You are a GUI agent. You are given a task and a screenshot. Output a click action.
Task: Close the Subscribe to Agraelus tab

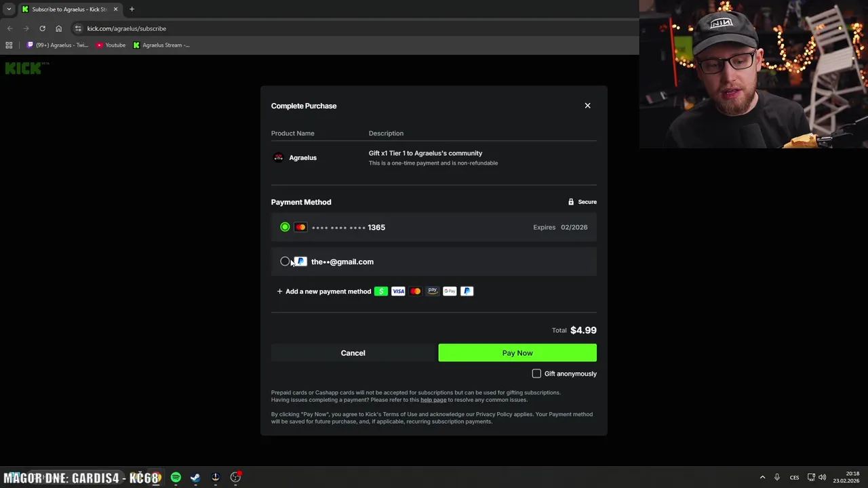[115, 9]
